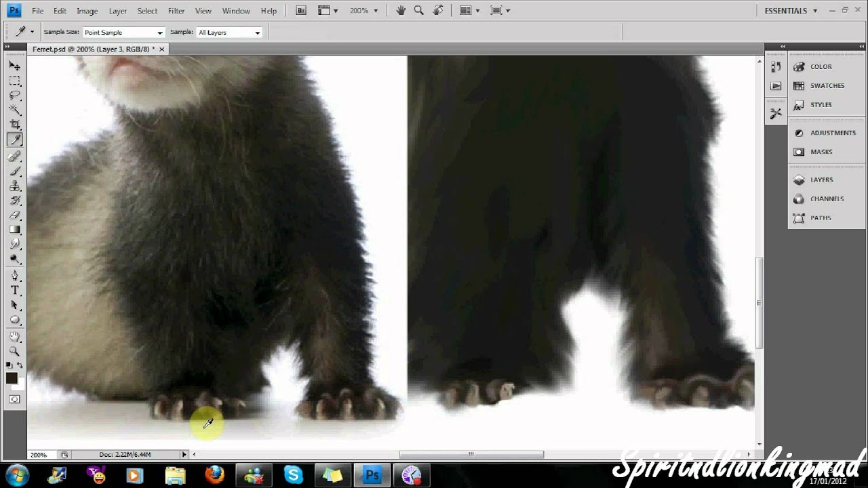Switch to the Ferret.psd document tab
The image size is (868, 488).
pyautogui.click(x=94, y=49)
